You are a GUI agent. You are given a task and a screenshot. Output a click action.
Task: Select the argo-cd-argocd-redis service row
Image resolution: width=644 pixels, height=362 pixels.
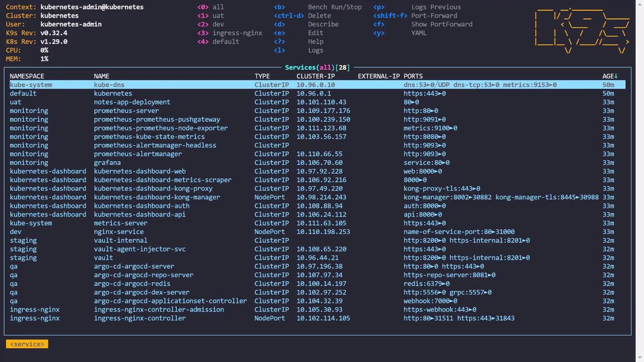click(x=132, y=284)
